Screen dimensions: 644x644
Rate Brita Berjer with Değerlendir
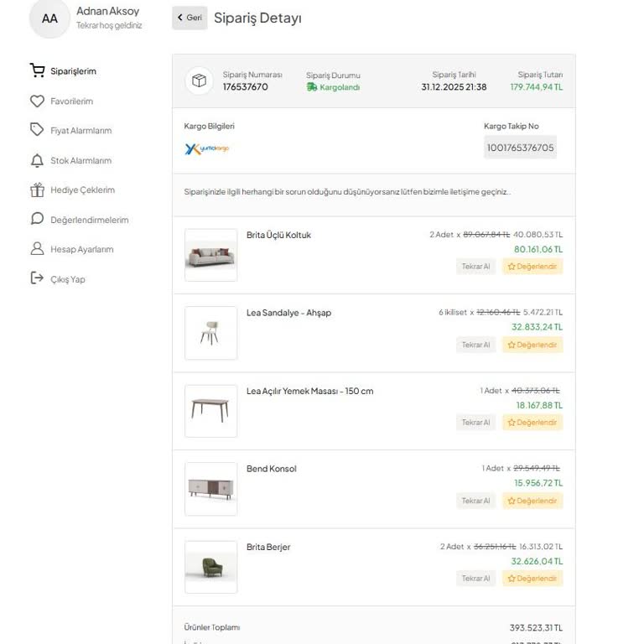click(x=532, y=579)
